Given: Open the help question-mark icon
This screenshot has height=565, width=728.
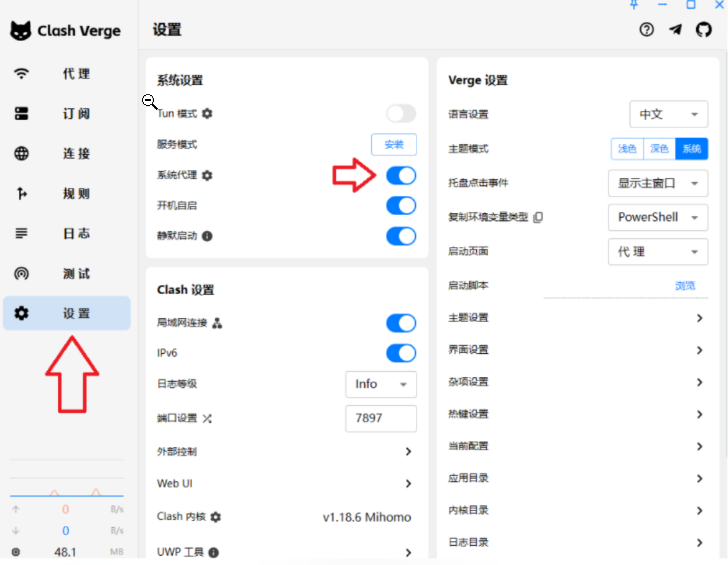Looking at the screenshot, I should pos(646,30).
